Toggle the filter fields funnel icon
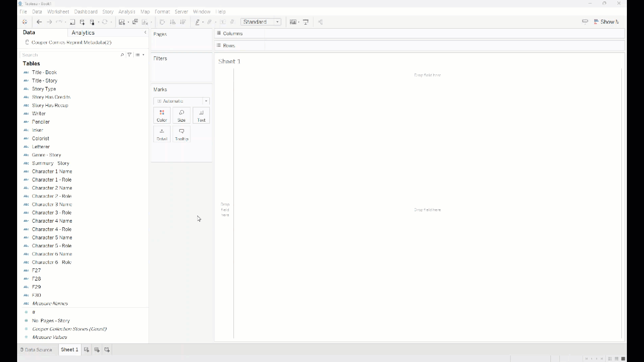This screenshot has height=362, width=644. [x=129, y=55]
